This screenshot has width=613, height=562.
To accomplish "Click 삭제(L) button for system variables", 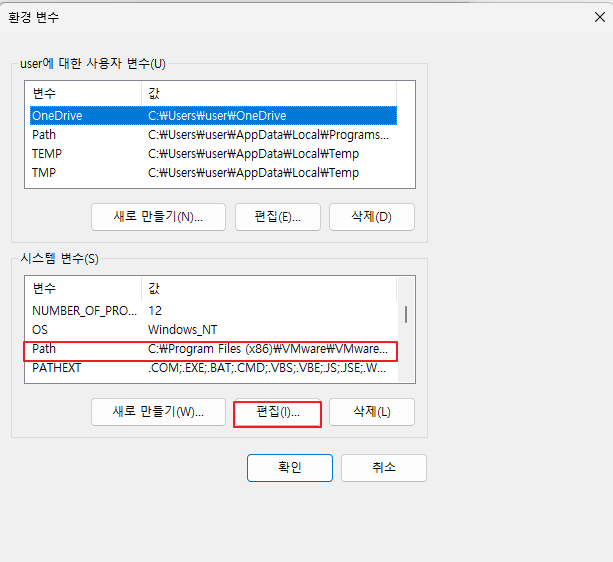I will 372,412.
